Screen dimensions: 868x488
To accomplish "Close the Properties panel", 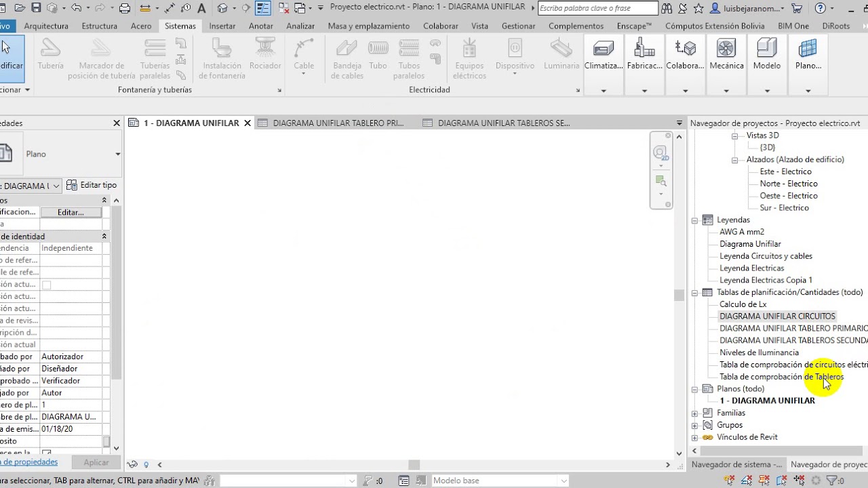I will [x=117, y=123].
